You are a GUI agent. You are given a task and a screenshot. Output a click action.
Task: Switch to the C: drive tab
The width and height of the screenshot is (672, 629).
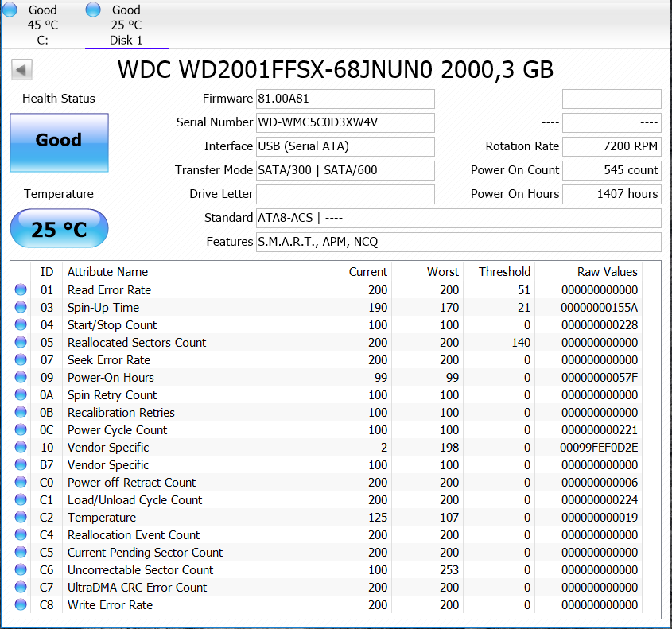[42, 25]
